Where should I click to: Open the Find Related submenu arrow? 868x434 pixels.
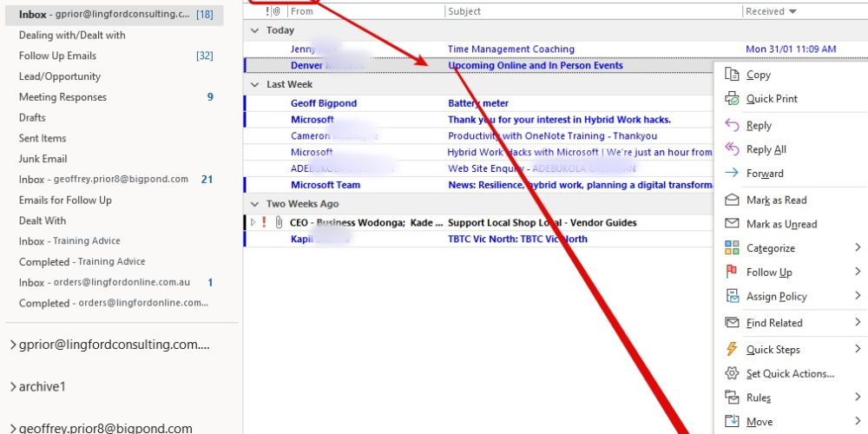pos(858,322)
